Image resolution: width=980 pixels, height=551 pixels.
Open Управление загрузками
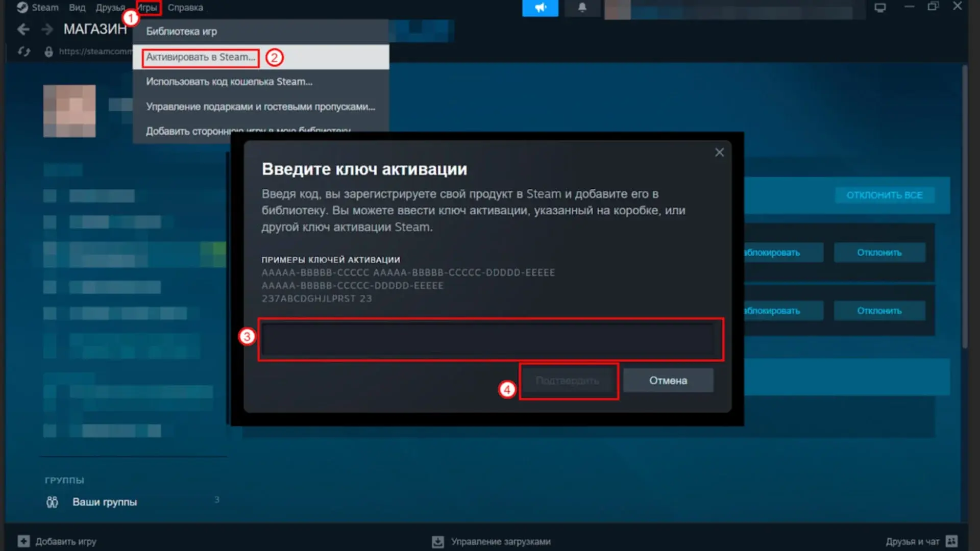click(501, 541)
